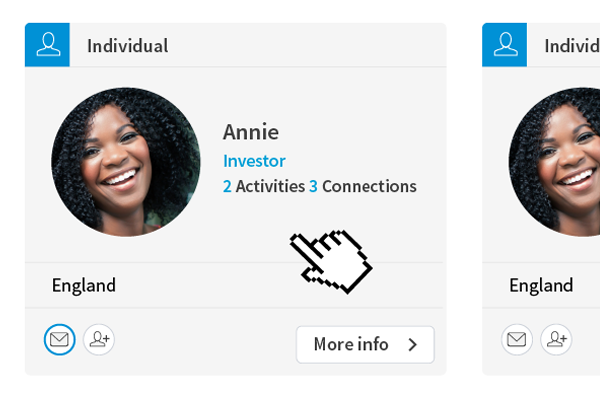Click the name Annie
The height and width of the screenshot is (400, 600).
[x=251, y=132]
